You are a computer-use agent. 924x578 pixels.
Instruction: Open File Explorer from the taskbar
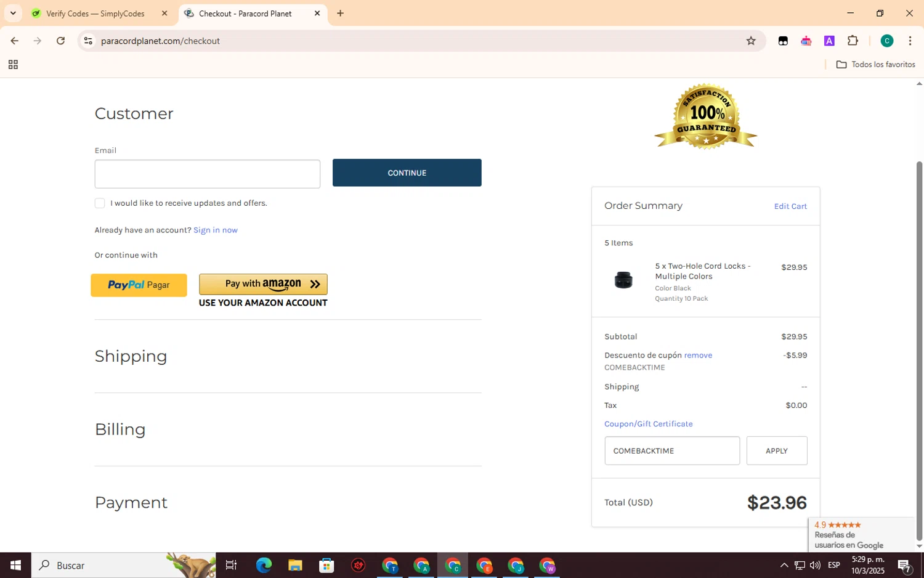pos(295,565)
